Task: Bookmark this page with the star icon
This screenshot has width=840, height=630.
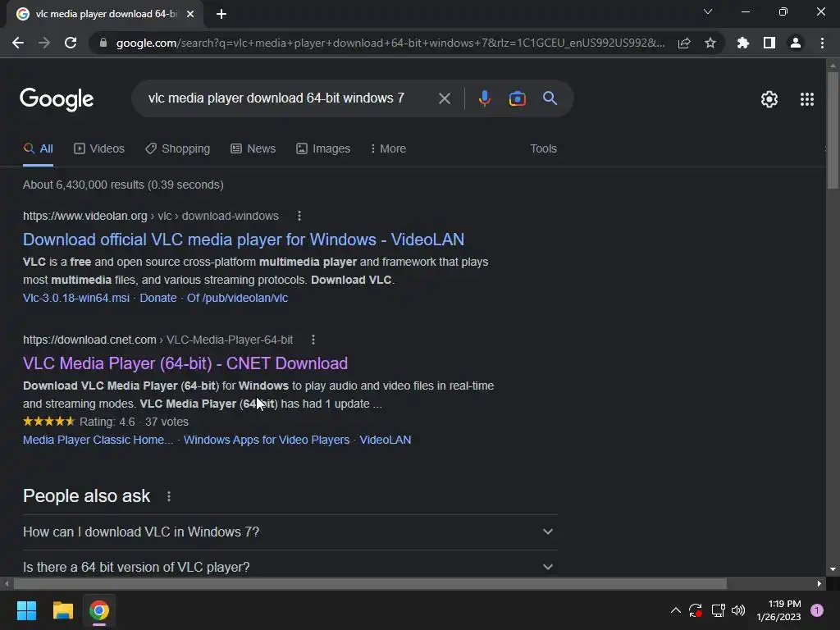Action: pos(710,43)
